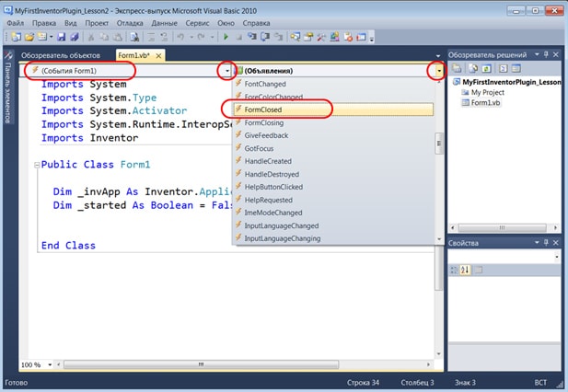Open the toolbar options overflow arrow

point(371,38)
